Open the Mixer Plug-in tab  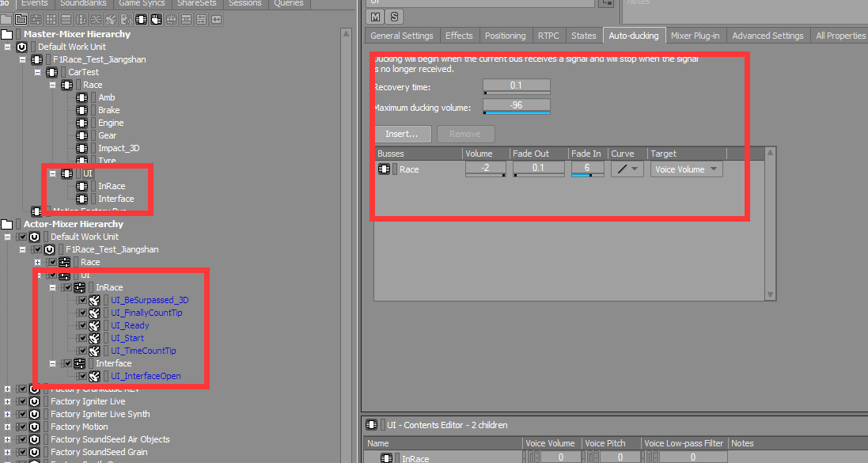tap(696, 36)
